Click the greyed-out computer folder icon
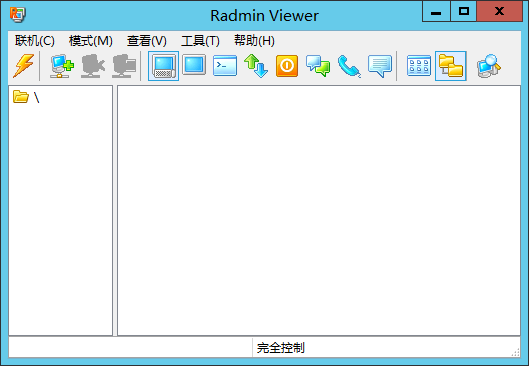529x366 pixels. pos(124,66)
